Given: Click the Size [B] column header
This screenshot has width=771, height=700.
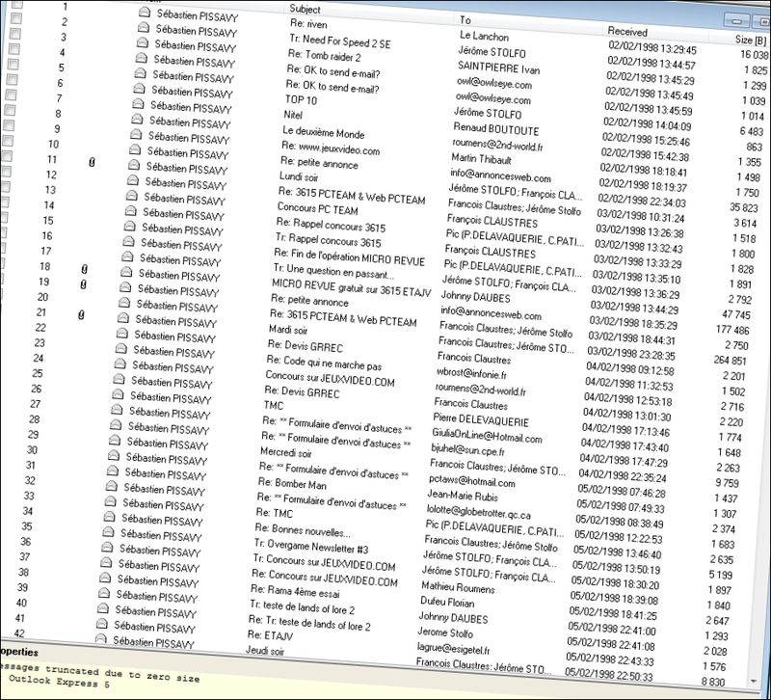Looking at the screenshot, I should (749, 40).
